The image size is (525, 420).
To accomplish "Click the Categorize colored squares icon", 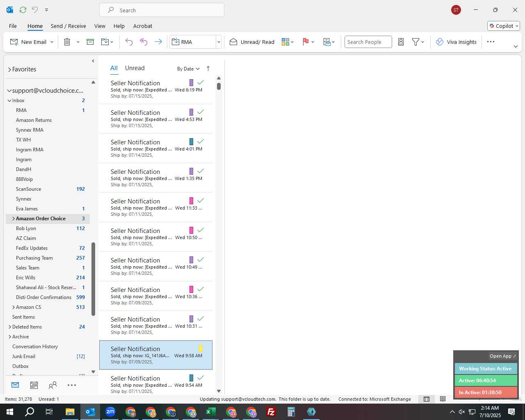I will click(x=285, y=42).
